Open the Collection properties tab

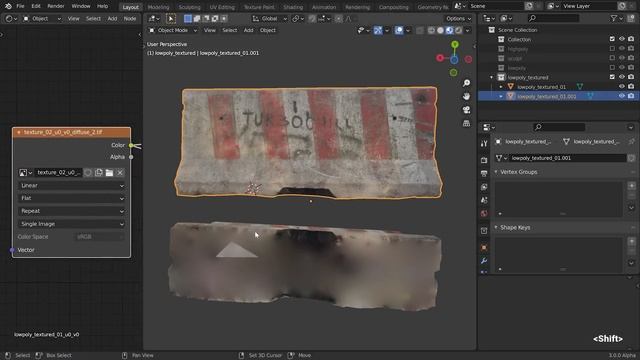[484, 231]
